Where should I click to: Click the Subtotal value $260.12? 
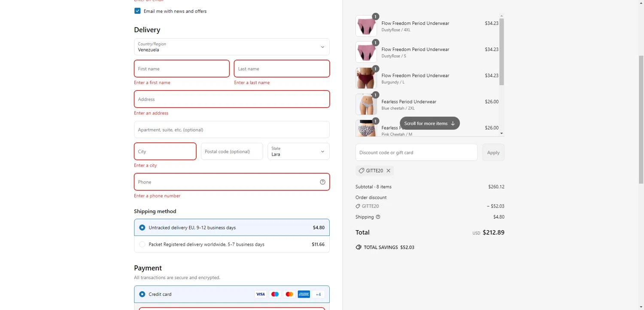496,187
